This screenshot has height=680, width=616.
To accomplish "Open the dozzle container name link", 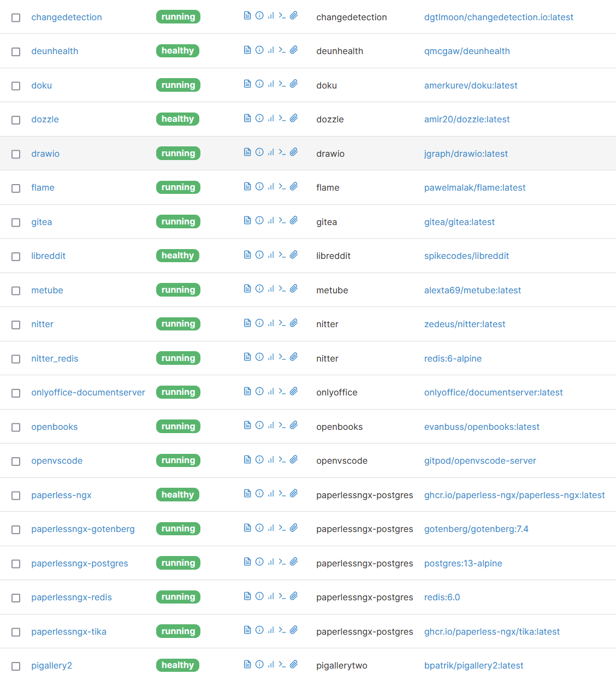I will [45, 119].
